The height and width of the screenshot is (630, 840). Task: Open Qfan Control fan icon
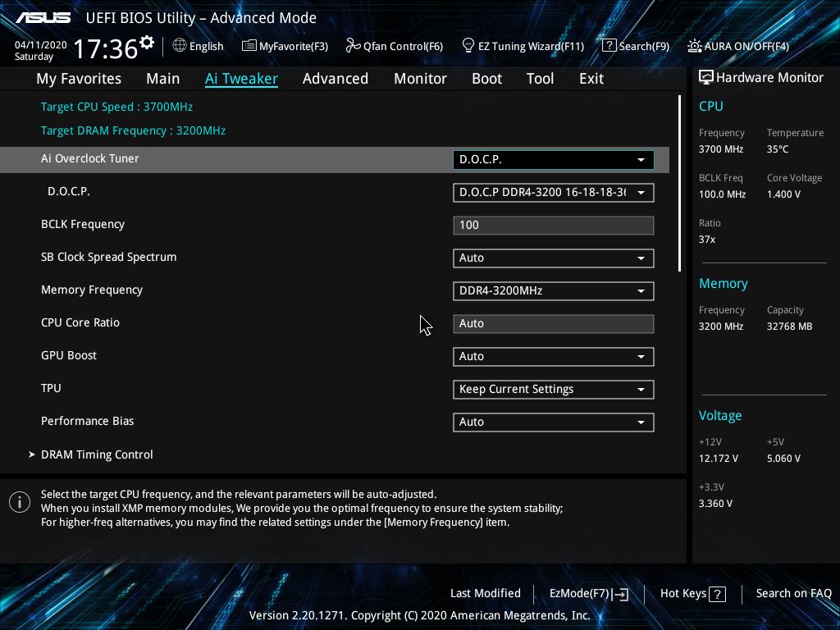point(353,46)
